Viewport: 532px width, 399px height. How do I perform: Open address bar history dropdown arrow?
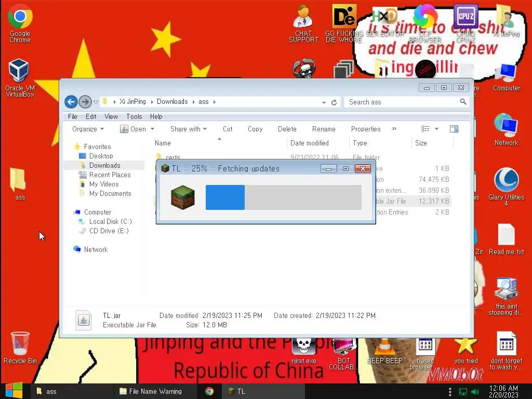(x=324, y=102)
